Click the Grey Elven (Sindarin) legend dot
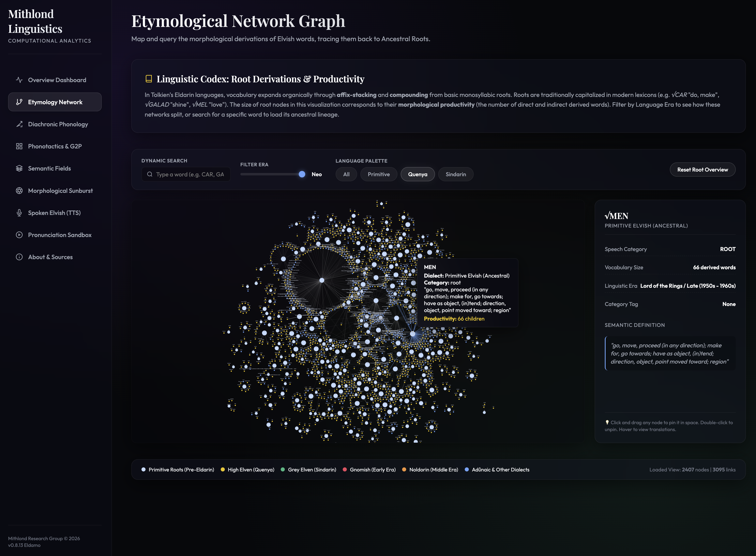 click(x=283, y=469)
